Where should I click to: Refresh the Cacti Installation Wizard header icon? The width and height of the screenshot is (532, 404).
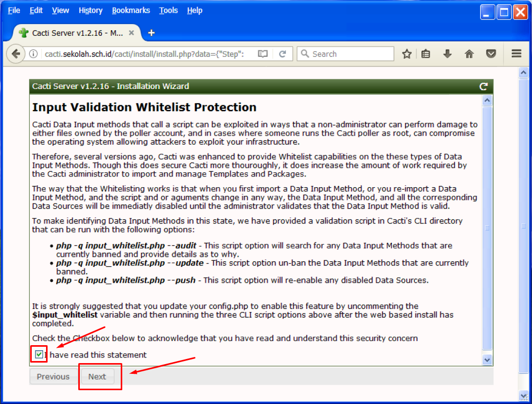pos(483,86)
